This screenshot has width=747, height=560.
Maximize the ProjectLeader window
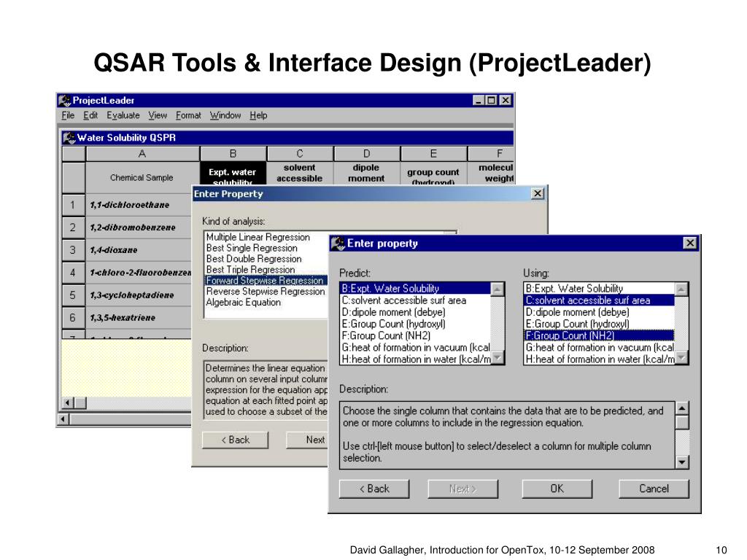tap(491, 101)
